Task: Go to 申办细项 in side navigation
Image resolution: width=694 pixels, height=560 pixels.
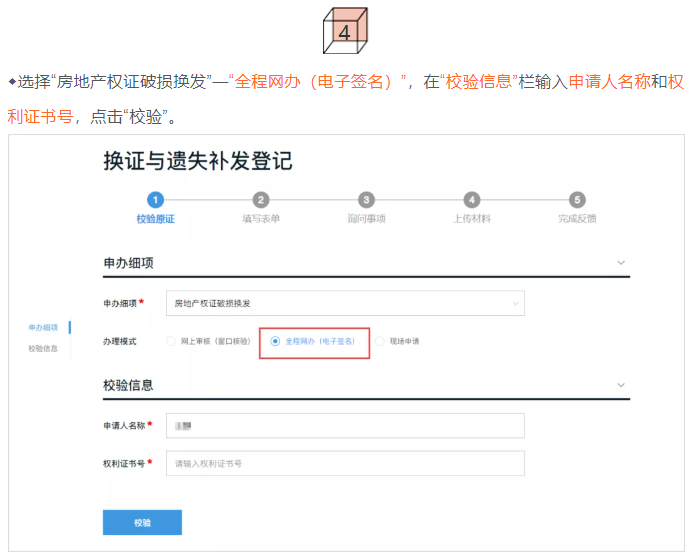Action: pyautogui.click(x=43, y=327)
